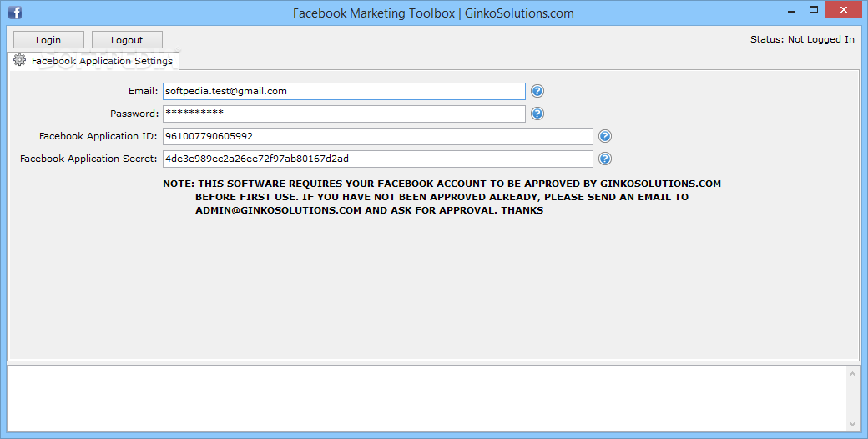Switch to Facebook Application Settings tab
The width and height of the screenshot is (868, 439).
(x=93, y=61)
